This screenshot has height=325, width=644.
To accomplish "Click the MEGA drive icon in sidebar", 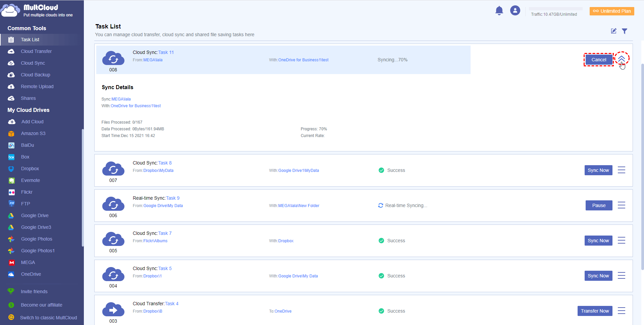I will click(x=12, y=263).
